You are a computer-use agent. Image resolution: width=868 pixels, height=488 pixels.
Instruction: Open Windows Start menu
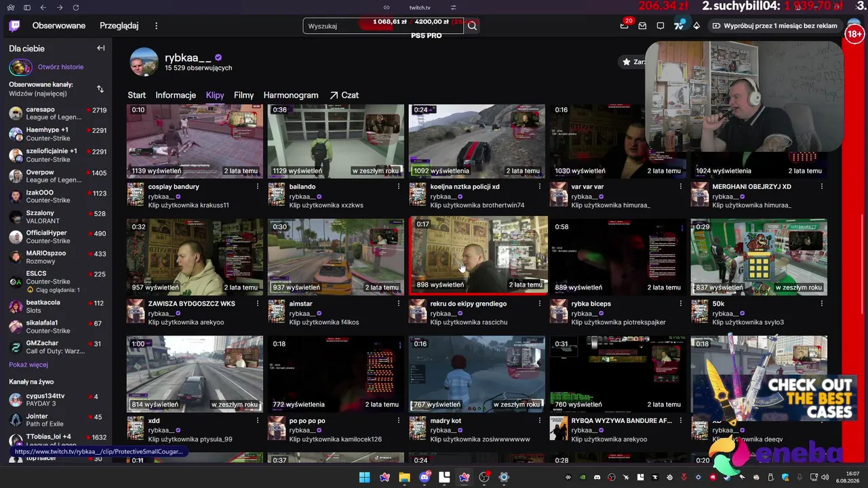(365, 477)
